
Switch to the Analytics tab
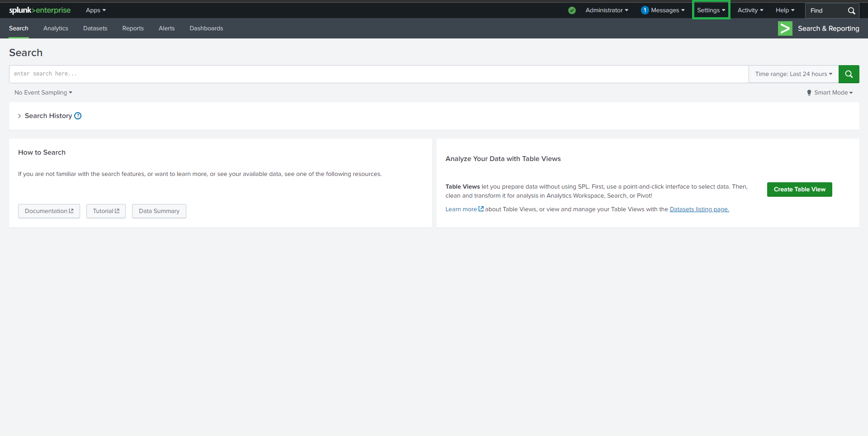[56, 28]
